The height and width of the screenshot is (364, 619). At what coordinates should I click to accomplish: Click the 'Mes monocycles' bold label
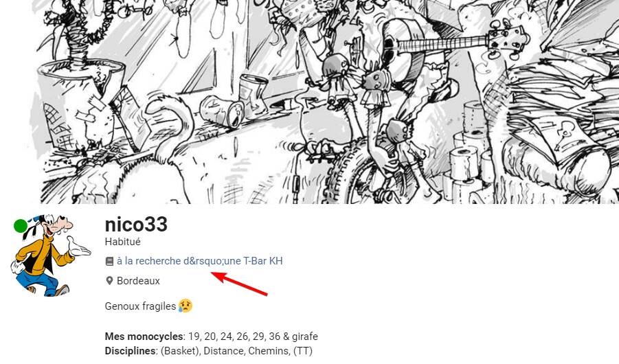(x=144, y=337)
